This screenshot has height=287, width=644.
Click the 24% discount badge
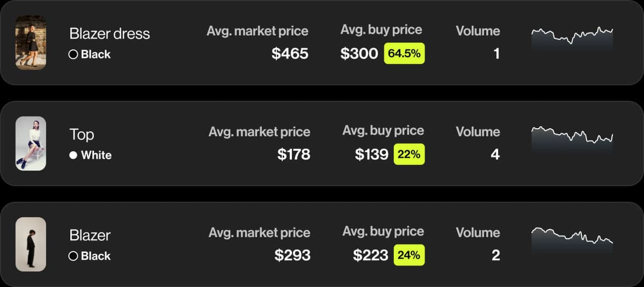409,255
